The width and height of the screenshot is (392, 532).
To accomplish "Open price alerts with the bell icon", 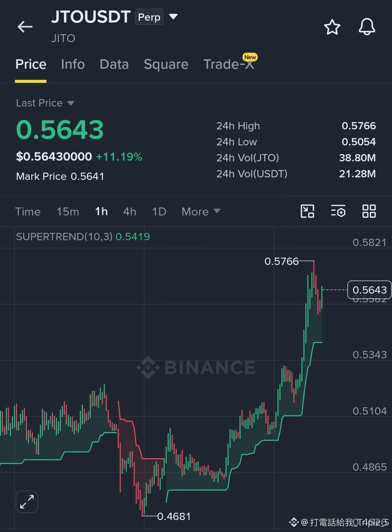I will pyautogui.click(x=367, y=27).
